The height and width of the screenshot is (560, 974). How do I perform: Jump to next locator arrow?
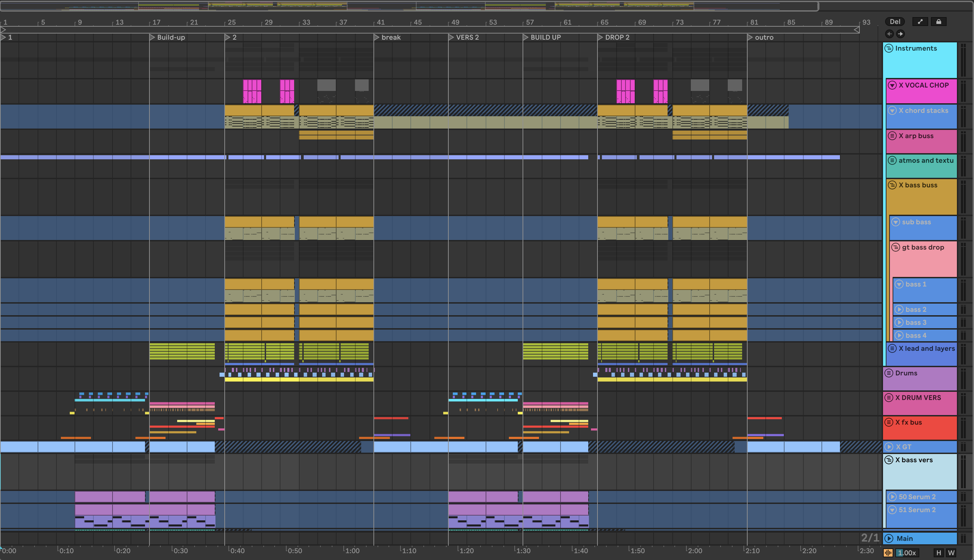click(900, 34)
